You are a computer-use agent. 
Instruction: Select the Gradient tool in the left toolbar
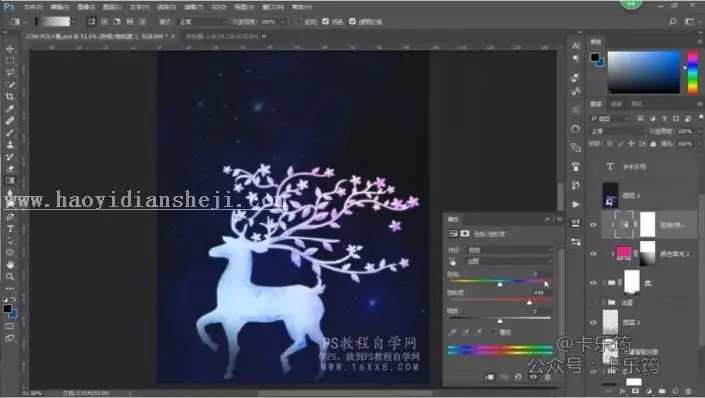tap(10, 180)
